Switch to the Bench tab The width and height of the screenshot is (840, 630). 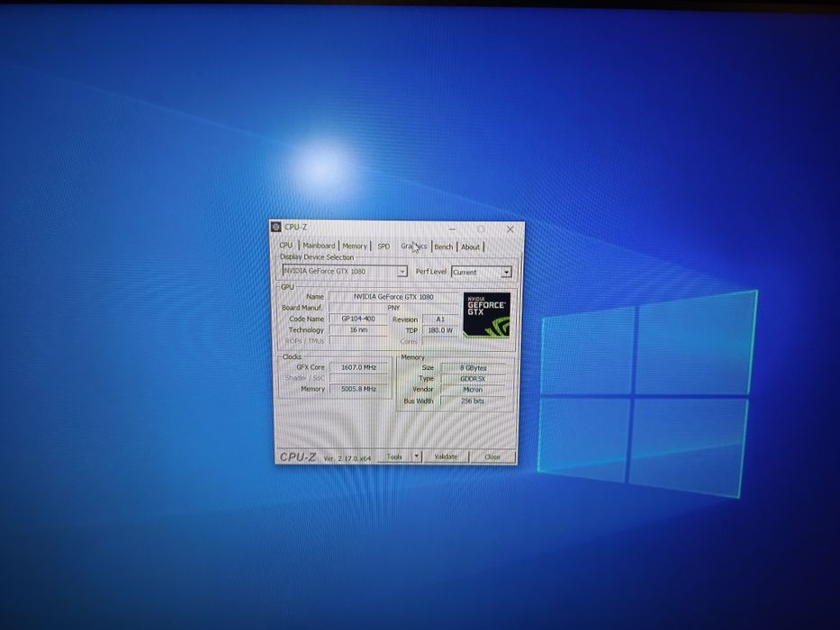[x=443, y=247]
